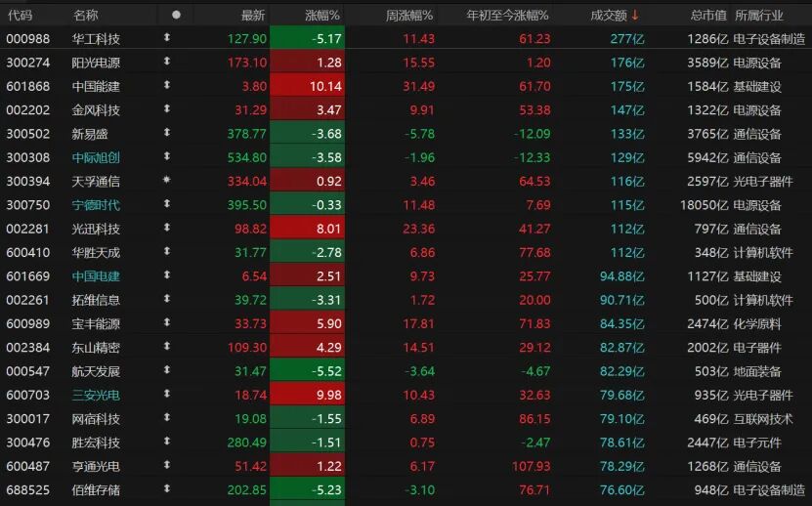Click the marker icon beside 华工科技
The height and width of the screenshot is (506, 812).
pyautogui.click(x=167, y=38)
